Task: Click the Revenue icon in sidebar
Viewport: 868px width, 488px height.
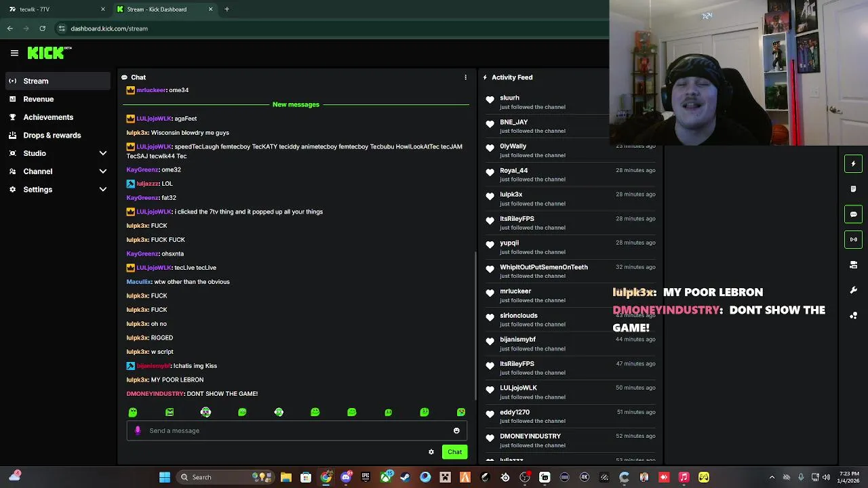Action: 12,99
